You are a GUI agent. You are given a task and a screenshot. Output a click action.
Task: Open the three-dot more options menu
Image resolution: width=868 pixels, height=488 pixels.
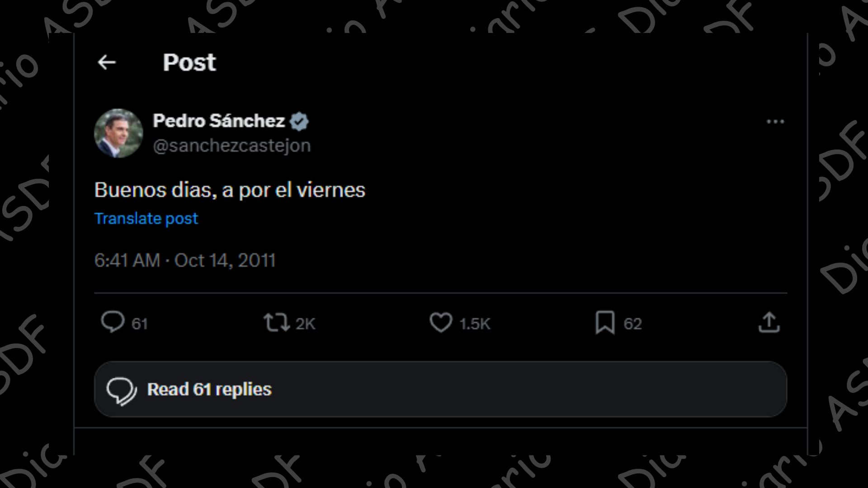(775, 122)
